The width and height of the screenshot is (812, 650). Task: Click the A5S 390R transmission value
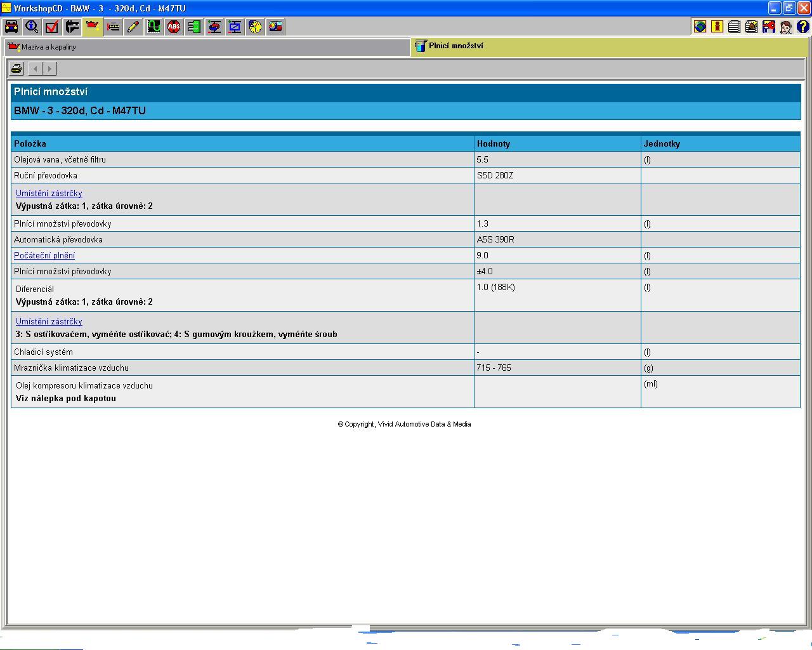496,239
